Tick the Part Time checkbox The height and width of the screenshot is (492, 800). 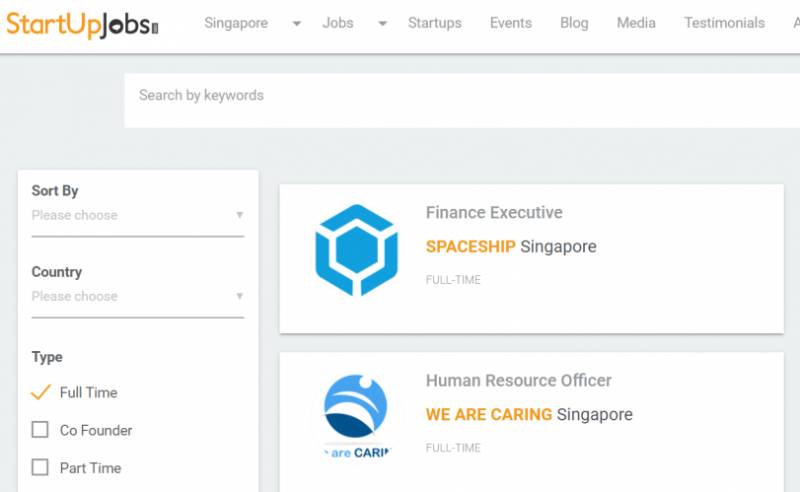click(40, 467)
